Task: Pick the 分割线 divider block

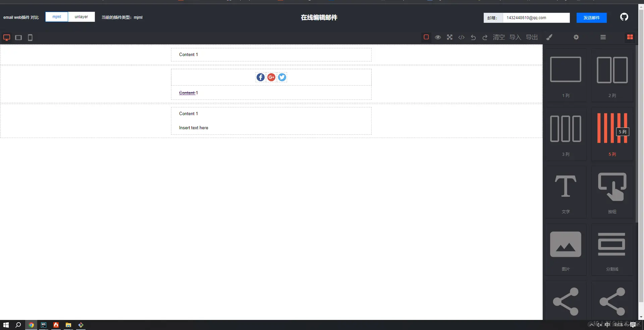Action: pos(612,250)
